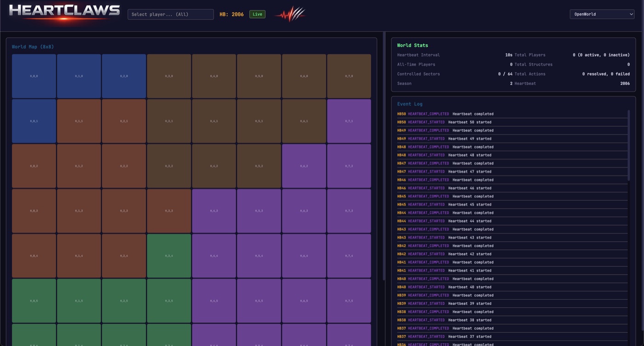The width and height of the screenshot is (644, 346).
Task: Select map sector H_7_3
Action: [x=349, y=211]
